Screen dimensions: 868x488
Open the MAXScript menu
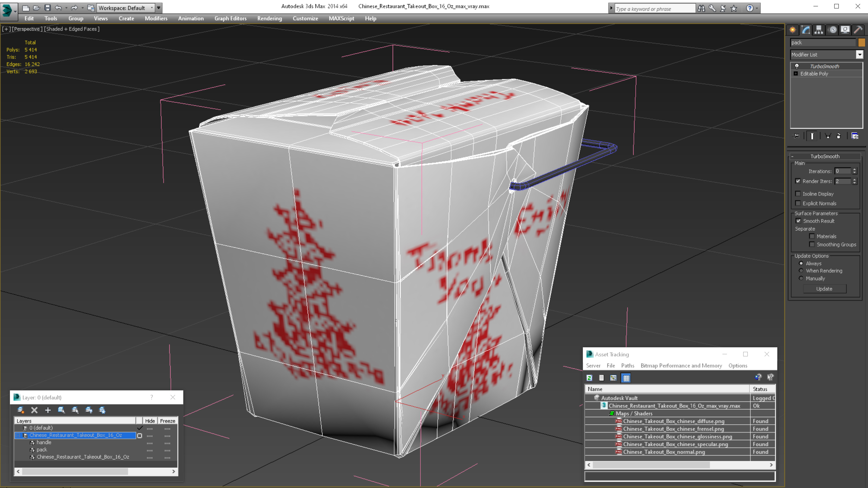(x=341, y=18)
